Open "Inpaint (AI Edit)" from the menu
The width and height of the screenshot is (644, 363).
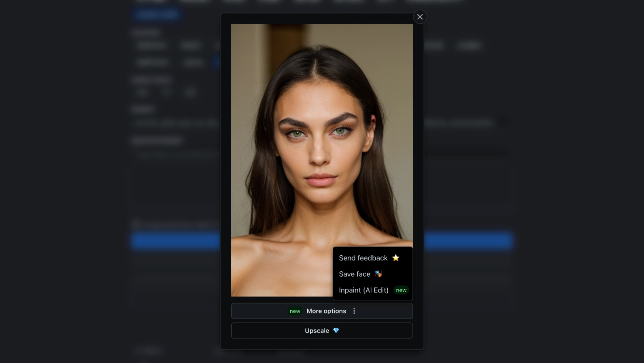pyautogui.click(x=364, y=290)
